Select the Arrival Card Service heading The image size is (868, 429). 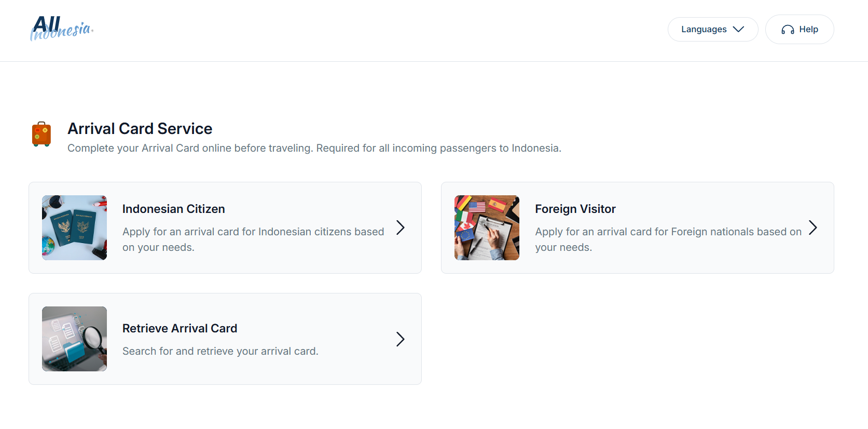pyautogui.click(x=140, y=128)
